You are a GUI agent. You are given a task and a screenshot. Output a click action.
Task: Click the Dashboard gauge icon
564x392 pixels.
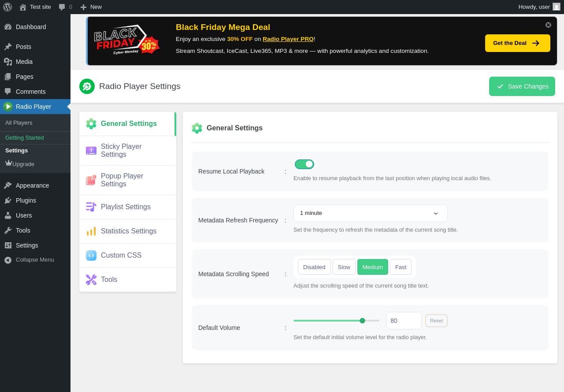(8, 27)
